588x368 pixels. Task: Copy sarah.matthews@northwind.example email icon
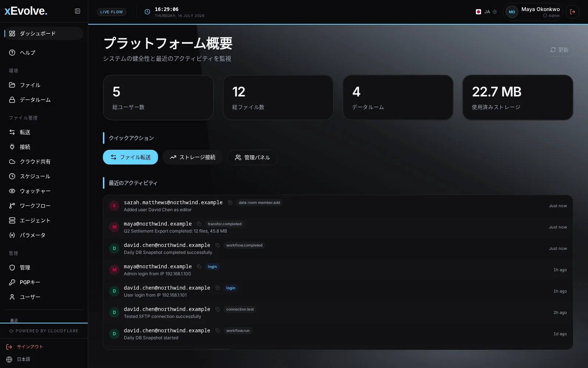point(230,202)
